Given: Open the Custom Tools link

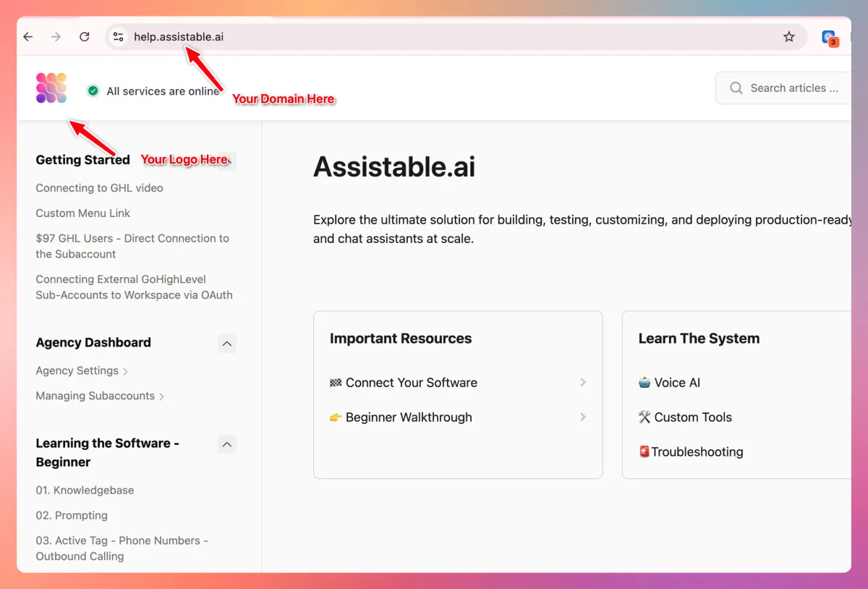Looking at the screenshot, I should tap(685, 418).
